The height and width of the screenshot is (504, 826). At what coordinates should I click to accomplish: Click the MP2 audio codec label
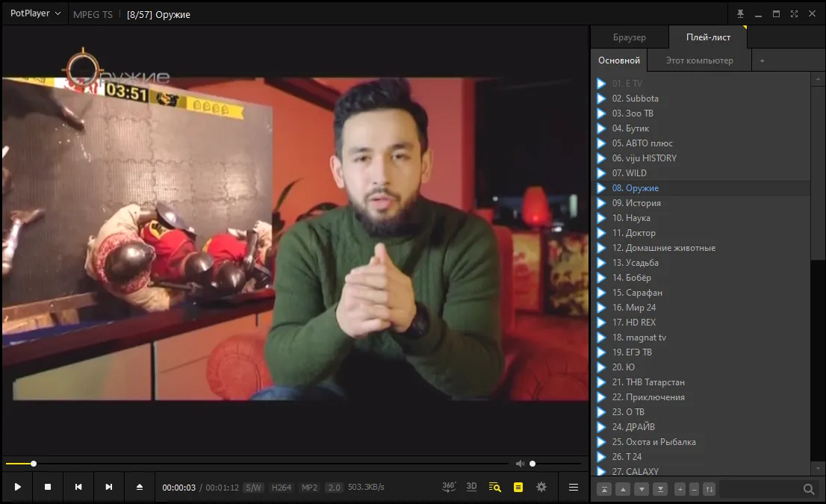pos(309,487)
